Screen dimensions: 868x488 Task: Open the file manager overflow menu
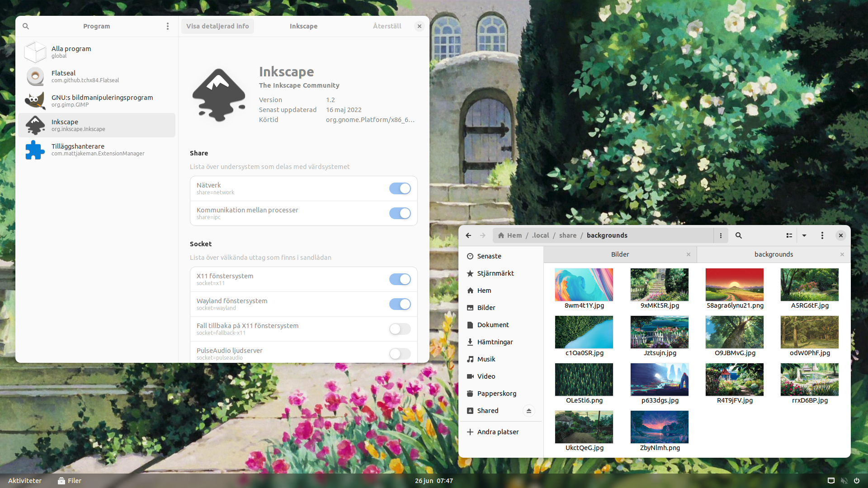pyautogui.click(x=822, y=235)
